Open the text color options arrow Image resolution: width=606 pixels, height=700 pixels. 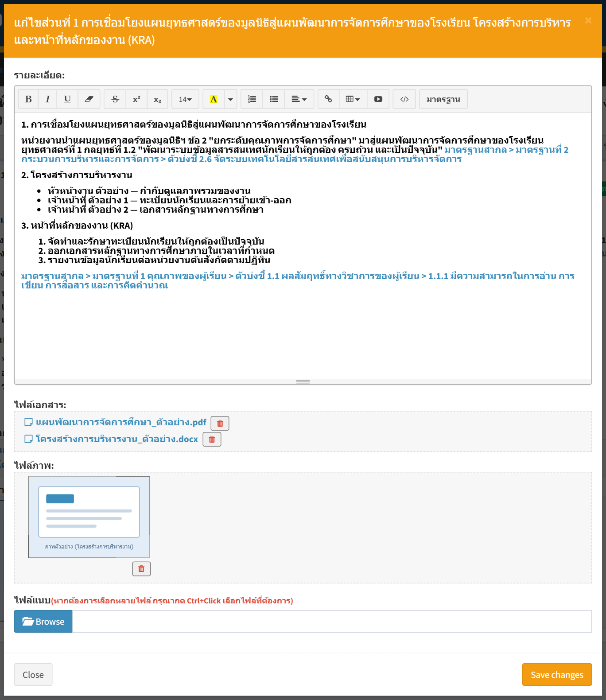tap(230, 99)
